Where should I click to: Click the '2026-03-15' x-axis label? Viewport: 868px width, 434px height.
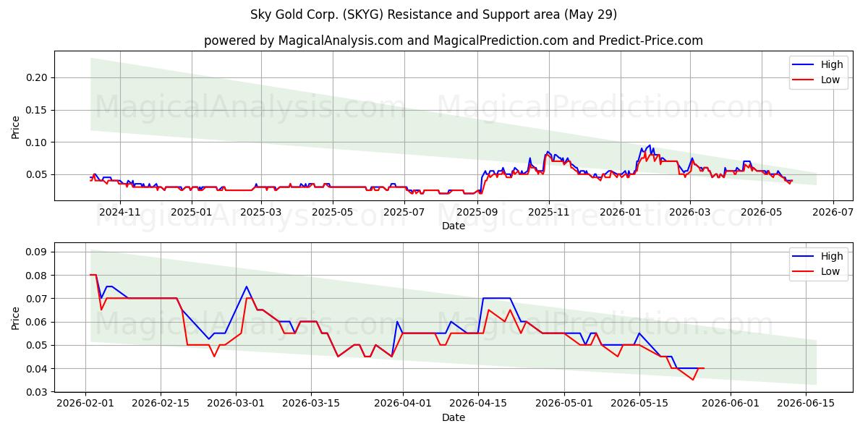[311, 404]
